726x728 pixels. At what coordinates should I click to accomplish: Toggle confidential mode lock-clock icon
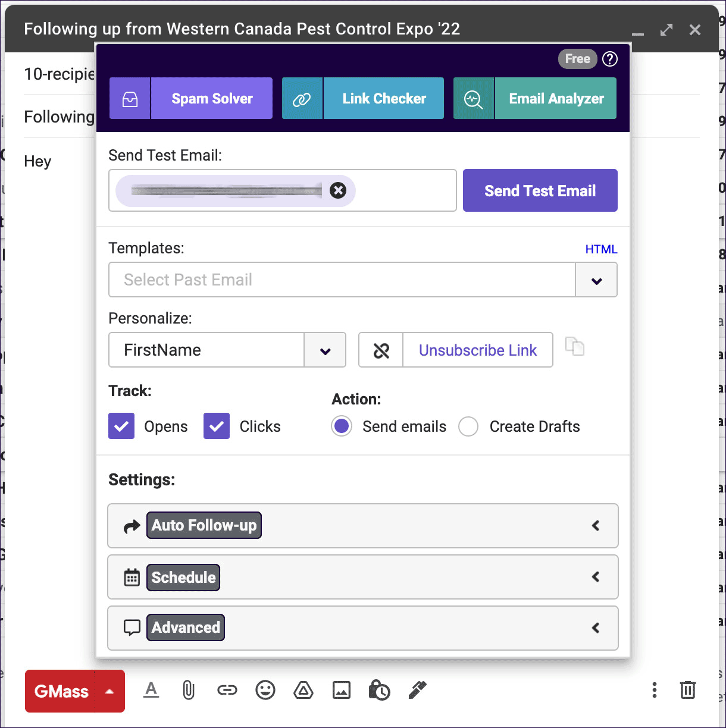[379, 690]
